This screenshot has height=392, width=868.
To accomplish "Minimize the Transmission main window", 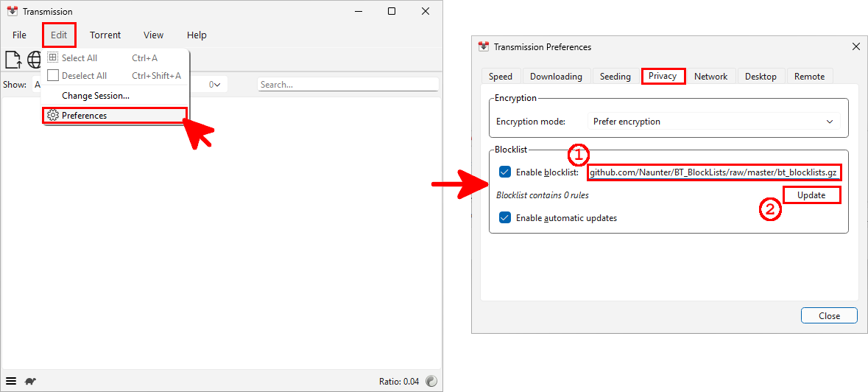I will pyautogui.click(x=359, y=11).
